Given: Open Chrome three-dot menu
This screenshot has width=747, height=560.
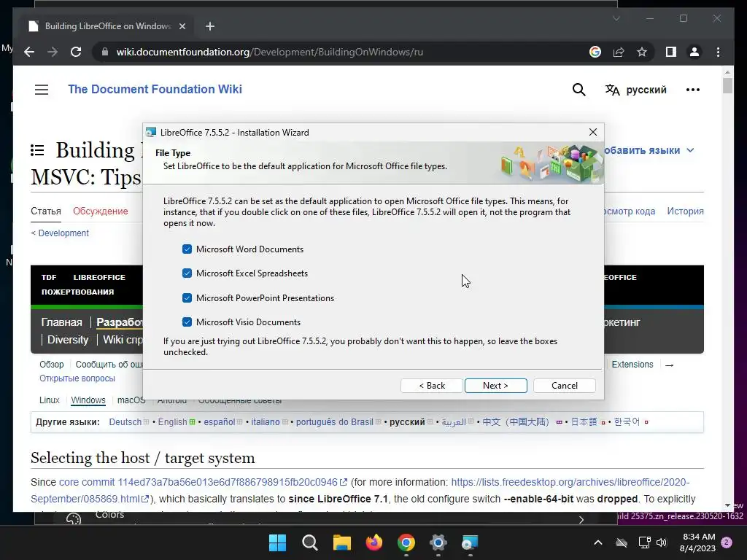Looking at the screenshot, I should click(718, 52).
